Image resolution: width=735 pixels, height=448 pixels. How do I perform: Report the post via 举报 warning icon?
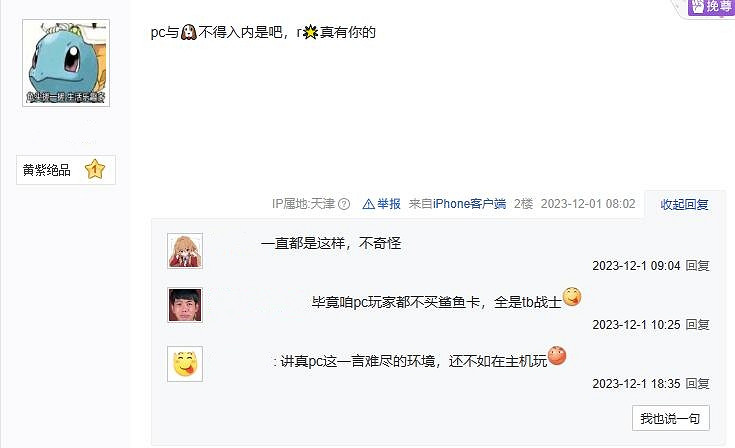point(369,204)
